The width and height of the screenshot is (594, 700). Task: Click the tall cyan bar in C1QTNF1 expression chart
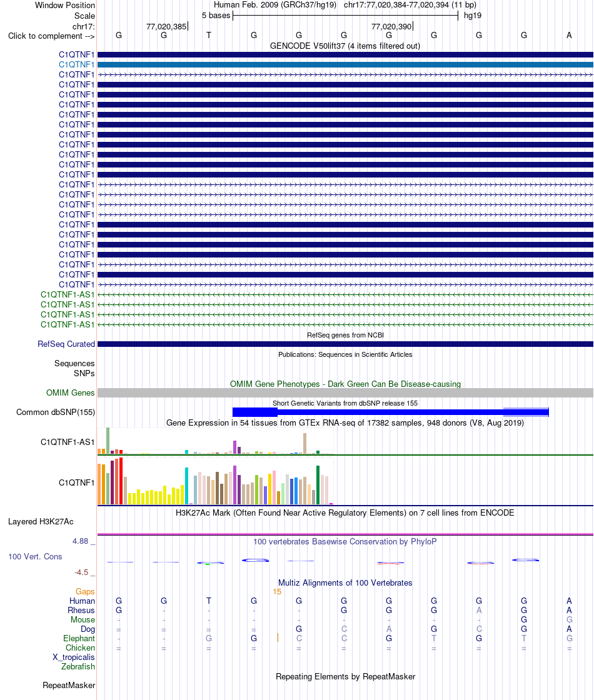click(x=187, y=486)
